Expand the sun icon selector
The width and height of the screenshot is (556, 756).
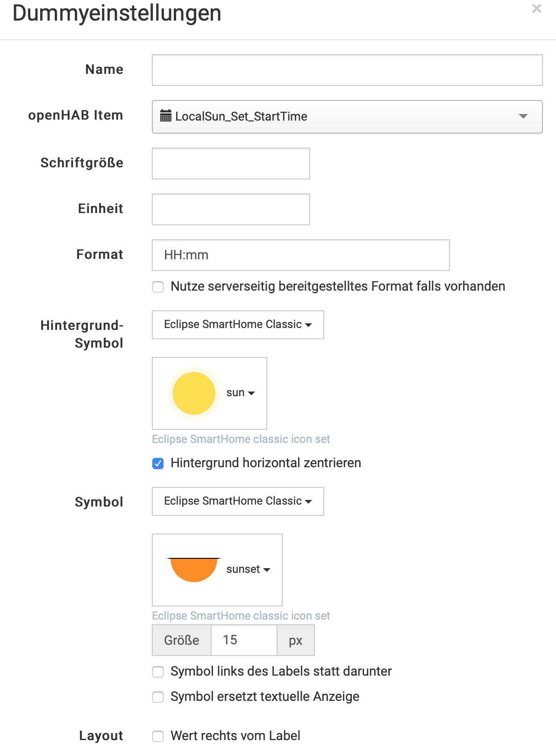(x=241, y=393)
